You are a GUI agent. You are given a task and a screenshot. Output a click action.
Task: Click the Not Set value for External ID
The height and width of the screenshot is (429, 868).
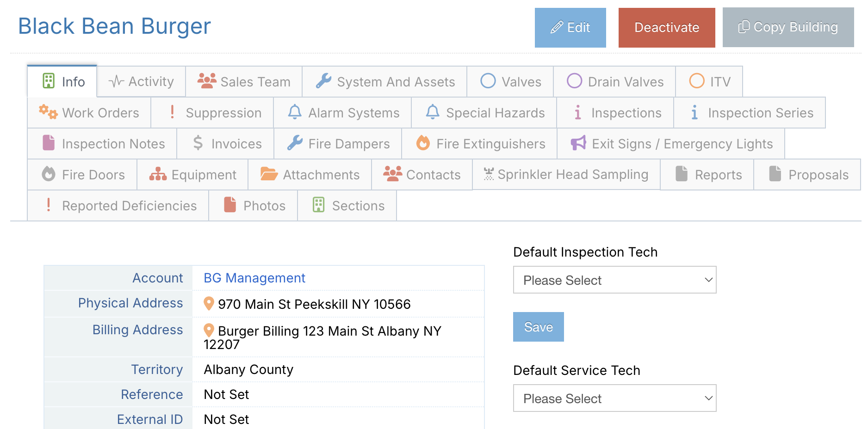click(226, 419)
